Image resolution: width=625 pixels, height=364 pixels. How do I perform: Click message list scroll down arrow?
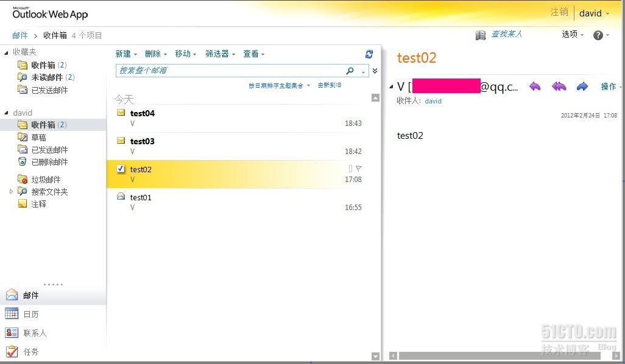(x=375, y=356)
